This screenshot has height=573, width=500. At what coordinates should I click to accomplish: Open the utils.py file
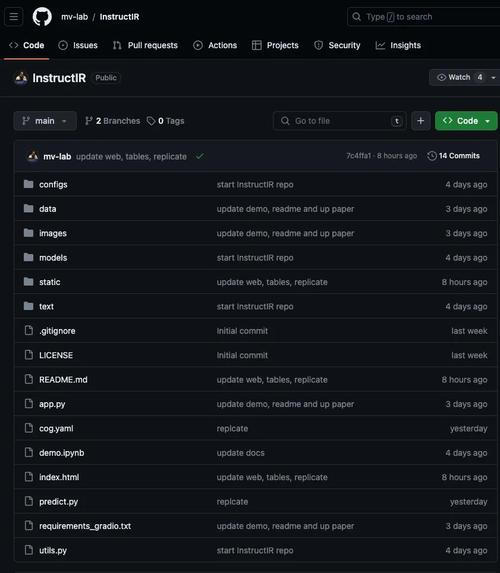53,551
